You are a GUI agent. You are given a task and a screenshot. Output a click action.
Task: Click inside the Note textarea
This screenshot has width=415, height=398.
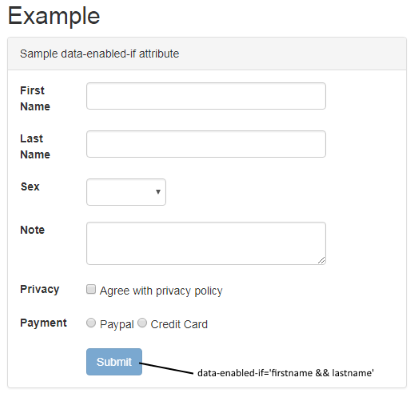click(x=206, y=243)
